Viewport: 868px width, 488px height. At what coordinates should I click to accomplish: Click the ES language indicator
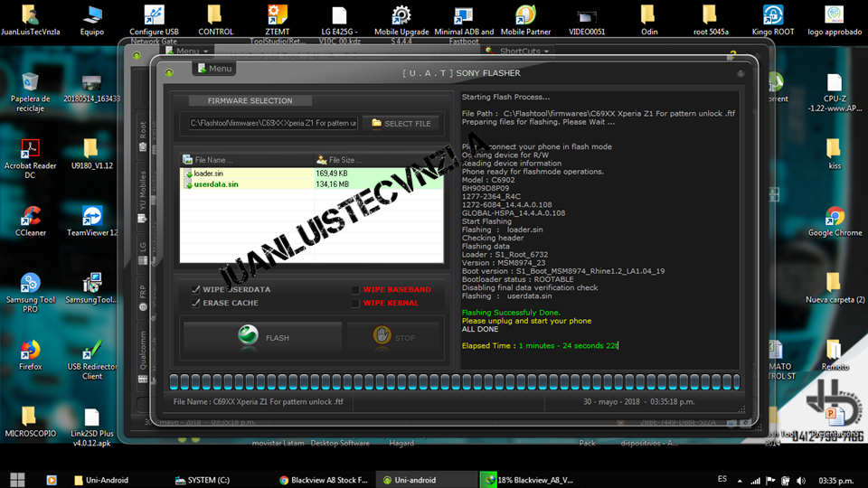coord(722,479)
